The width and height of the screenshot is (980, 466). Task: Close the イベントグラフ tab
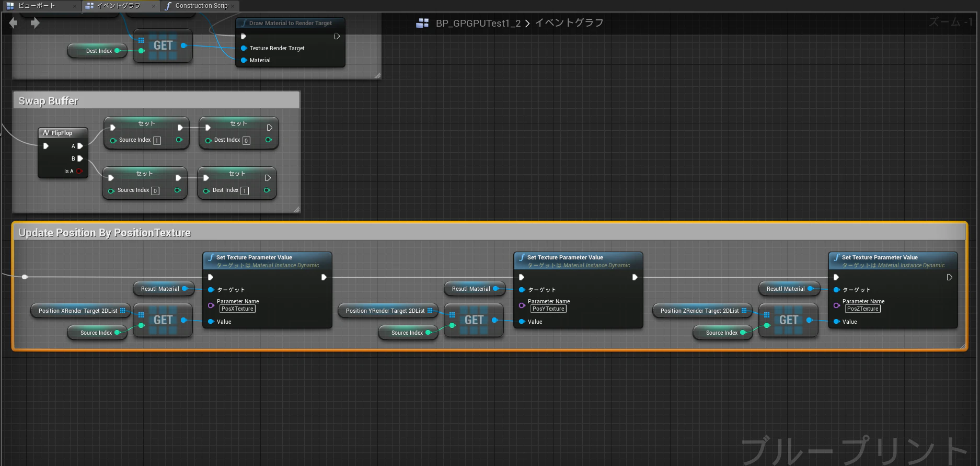(x=154, y=6)
